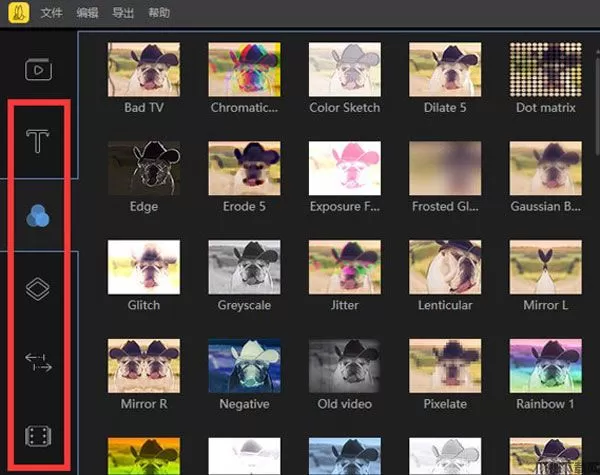Click the yellow app logo icon
Image resolution: width=600 pixels, height=475 pixels.
tap(16, 13)
